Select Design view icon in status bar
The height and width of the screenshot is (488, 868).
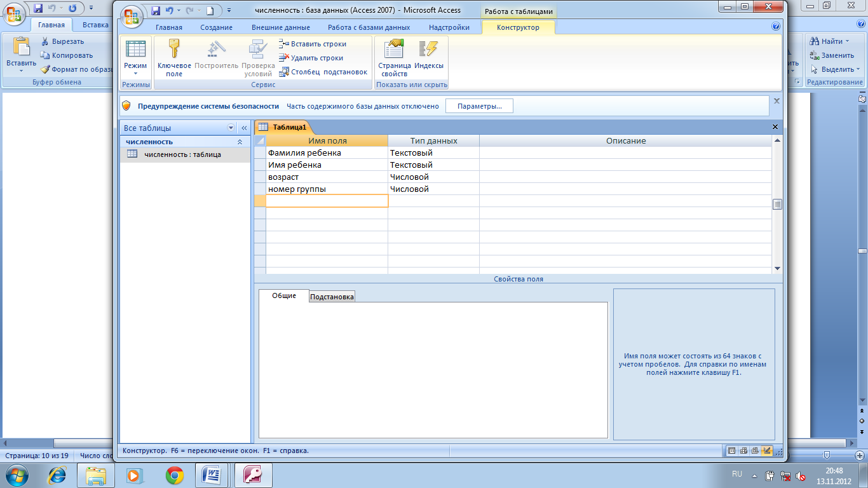coord(767,451)
